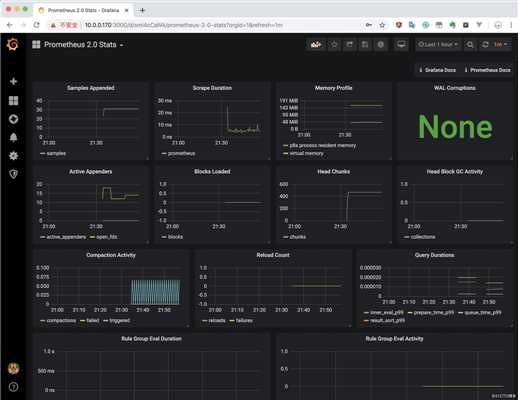Open the Samples Appended panel title menu

click(x=91, y=88)
